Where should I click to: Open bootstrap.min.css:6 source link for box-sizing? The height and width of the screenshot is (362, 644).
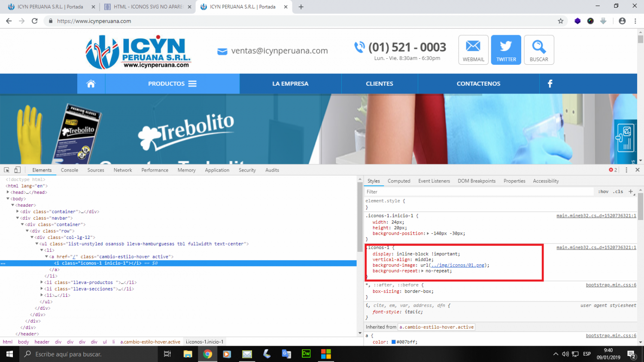point(611,285)
